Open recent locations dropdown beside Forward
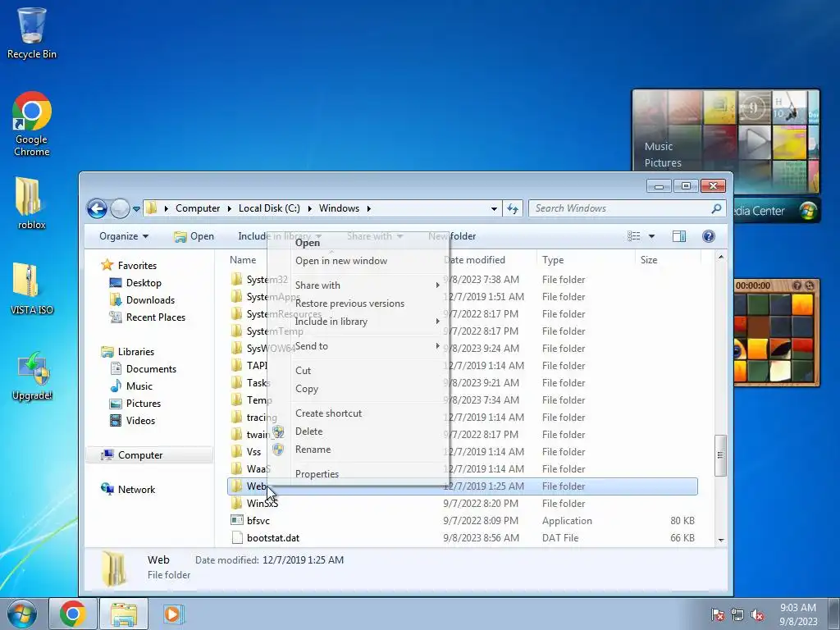840x630 pixels. tap(136, 209)
